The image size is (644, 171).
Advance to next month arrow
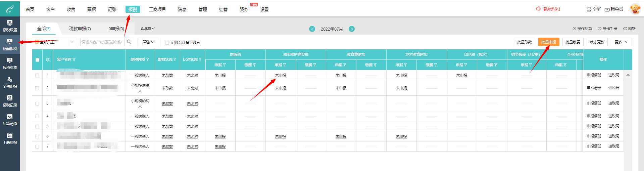pyautogui.click(x=352, y=29)
